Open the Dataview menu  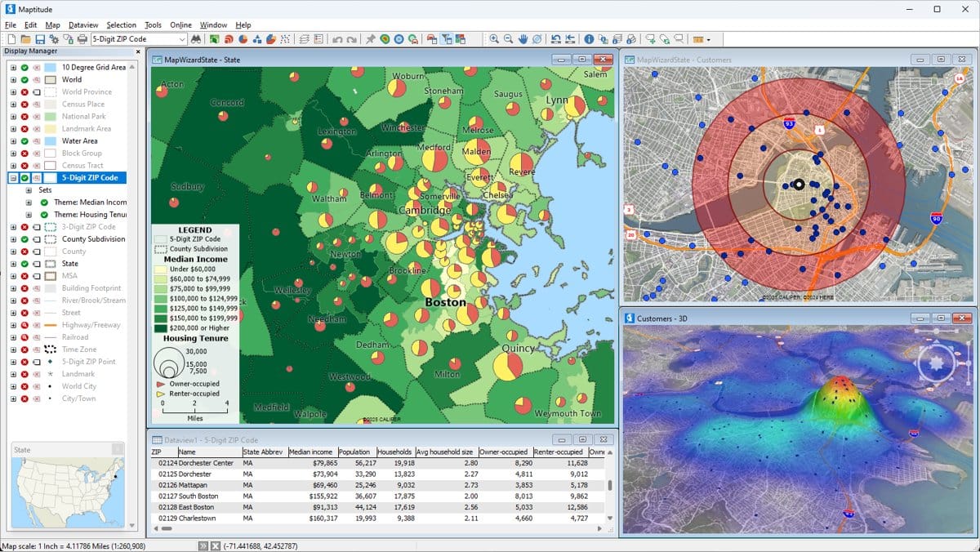coord(82,24)
